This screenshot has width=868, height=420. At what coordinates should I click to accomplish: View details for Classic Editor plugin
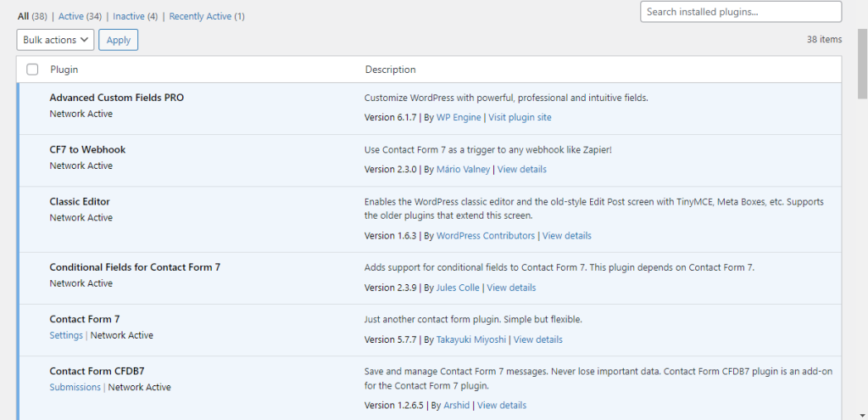click(x=566, y=235)
